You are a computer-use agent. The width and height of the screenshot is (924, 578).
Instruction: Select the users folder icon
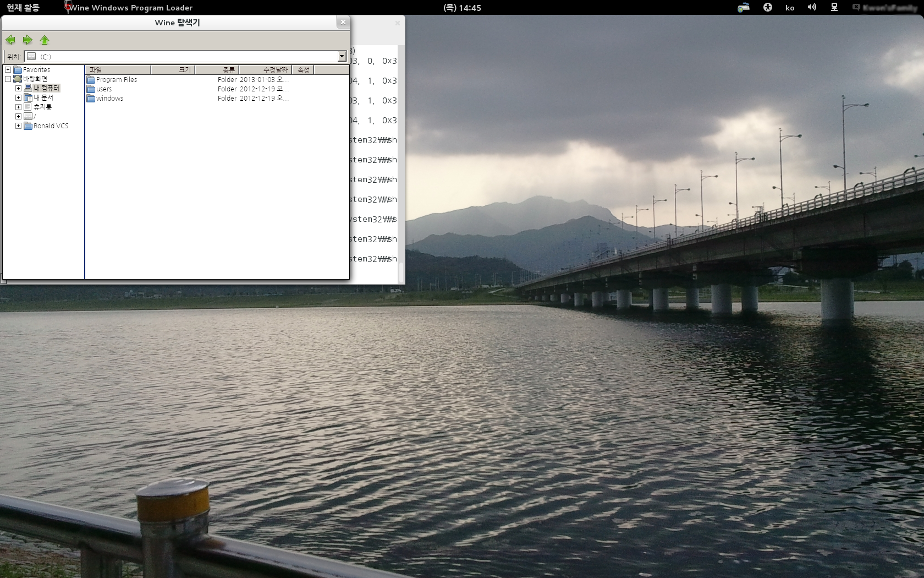tap(91, 89)
